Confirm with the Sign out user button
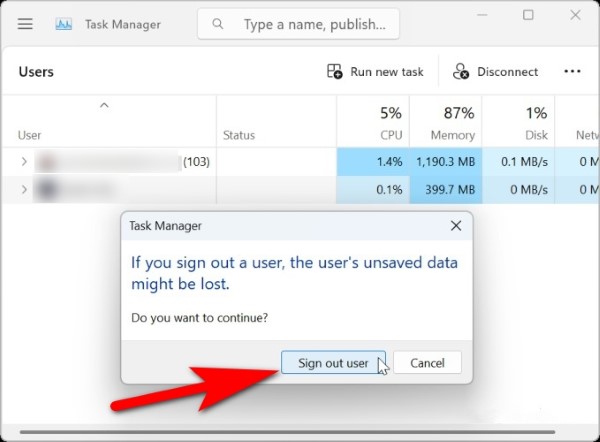 tap(333, 363)
